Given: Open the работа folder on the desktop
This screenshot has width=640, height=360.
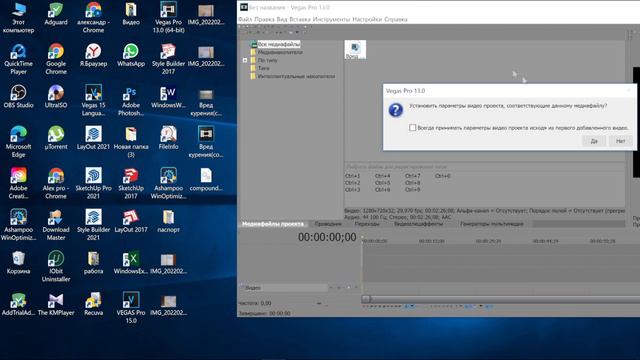Looking at the screenshot, I should pyautogui.click(x=93, y=262).
